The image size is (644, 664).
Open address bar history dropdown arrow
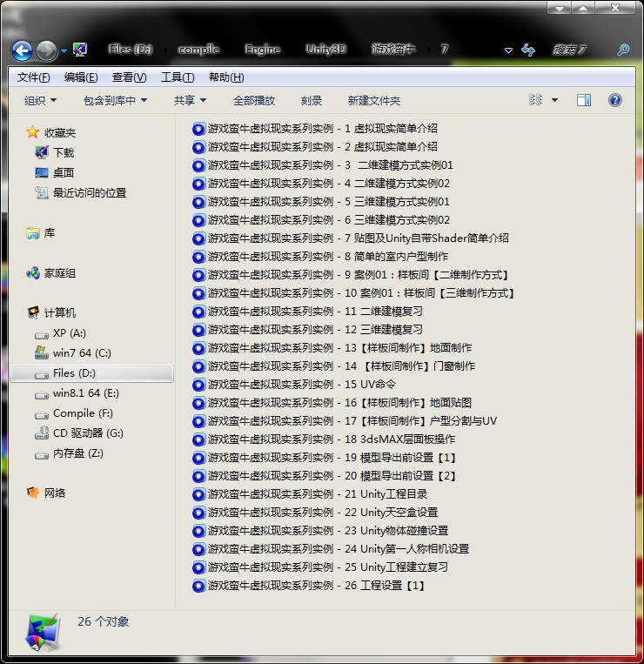point(508,50)
